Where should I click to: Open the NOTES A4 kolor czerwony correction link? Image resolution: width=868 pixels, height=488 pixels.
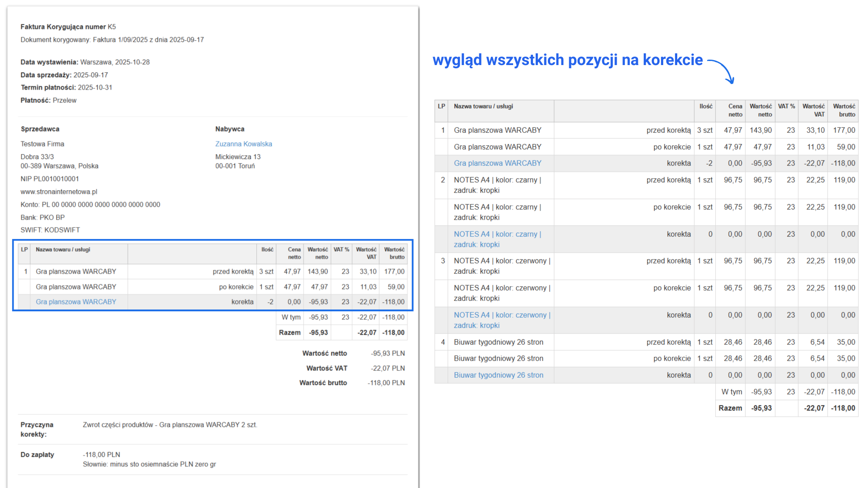(x=501, y=320)
